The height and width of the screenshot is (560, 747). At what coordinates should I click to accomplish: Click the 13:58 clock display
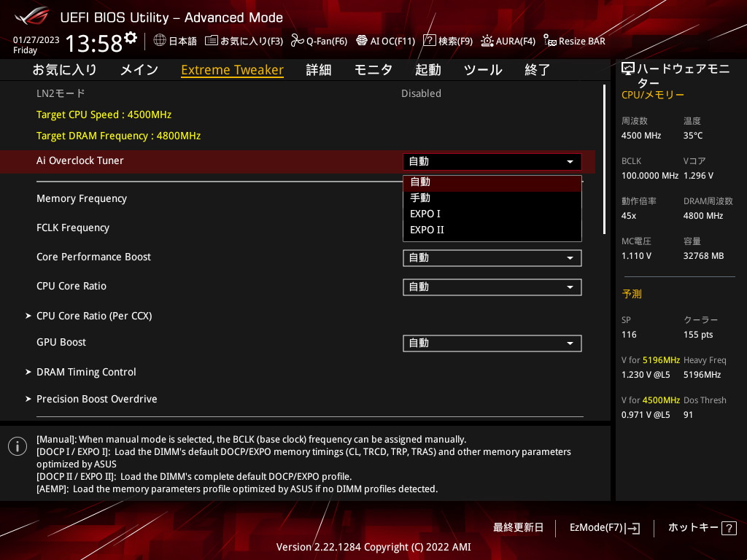[94, 43]
